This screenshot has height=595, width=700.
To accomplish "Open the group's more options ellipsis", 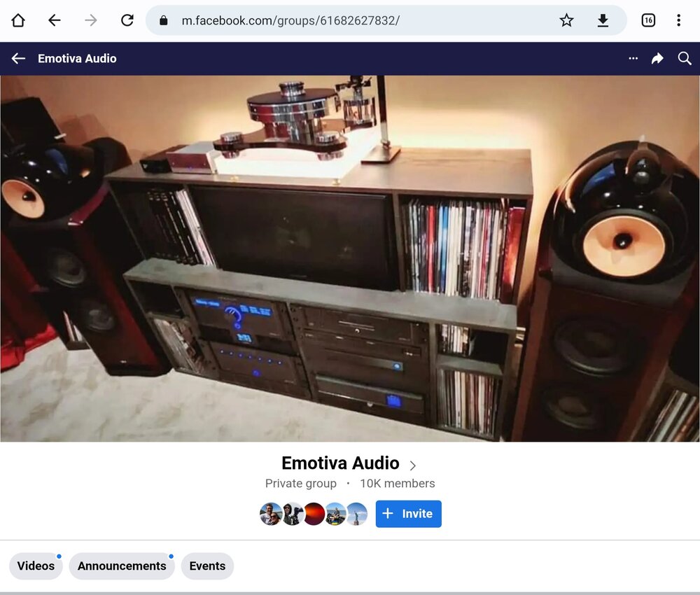I will coord(633,59).
